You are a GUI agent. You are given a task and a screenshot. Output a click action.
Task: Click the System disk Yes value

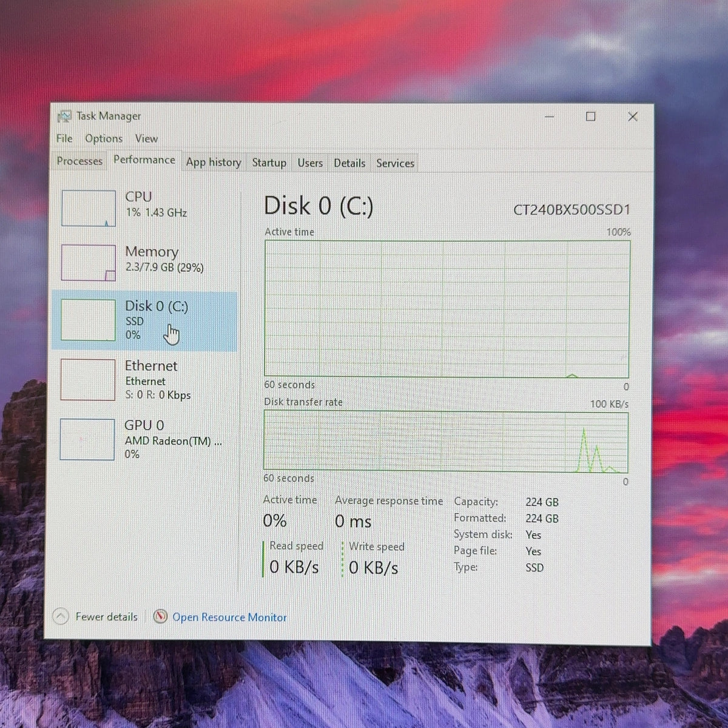533,535
